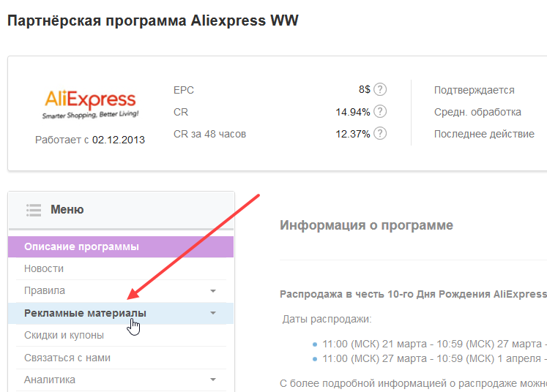Open the Аналитика menu section
This screenshot has height=392, width=547.
click(50, 380)
